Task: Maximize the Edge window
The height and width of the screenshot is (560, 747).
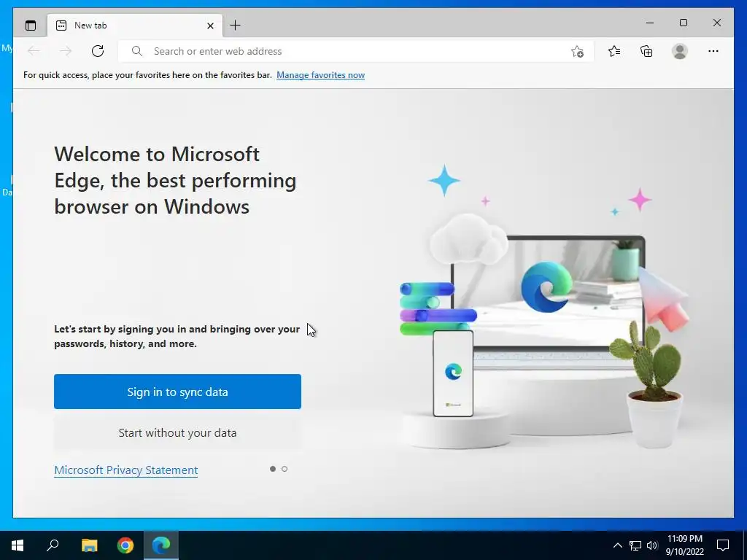Action: [683, 23]
